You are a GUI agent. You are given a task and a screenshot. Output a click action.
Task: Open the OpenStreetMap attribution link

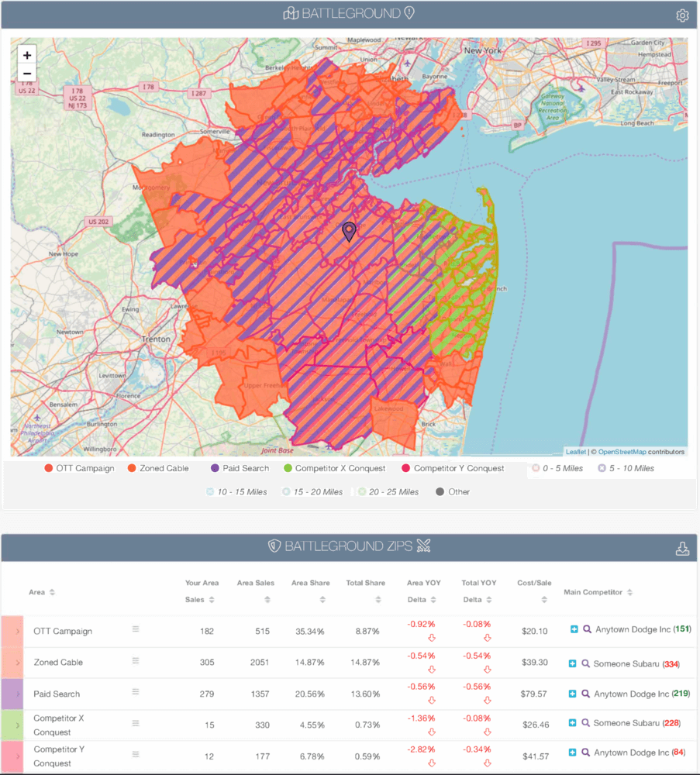pos(621,452)
